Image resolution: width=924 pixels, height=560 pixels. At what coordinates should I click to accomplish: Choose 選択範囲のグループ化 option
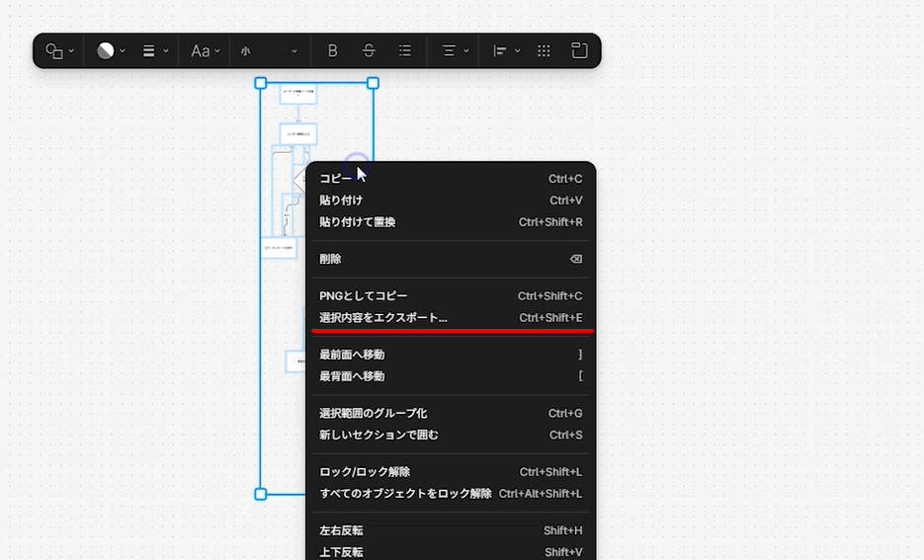[373, 414]
